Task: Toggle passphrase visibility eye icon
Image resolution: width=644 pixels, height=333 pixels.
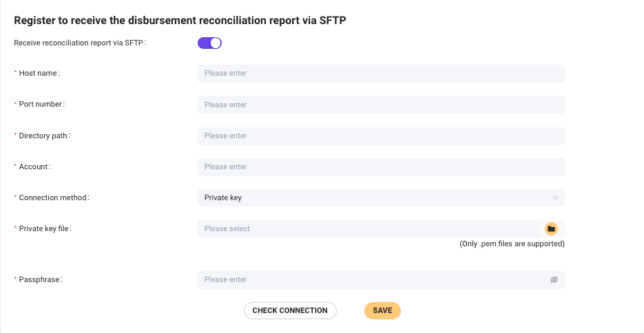Action: click(554, 280)
